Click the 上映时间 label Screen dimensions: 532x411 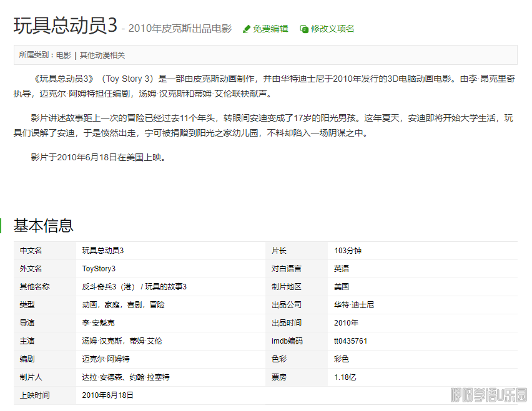pyautogui.click(x=34, y=395)
